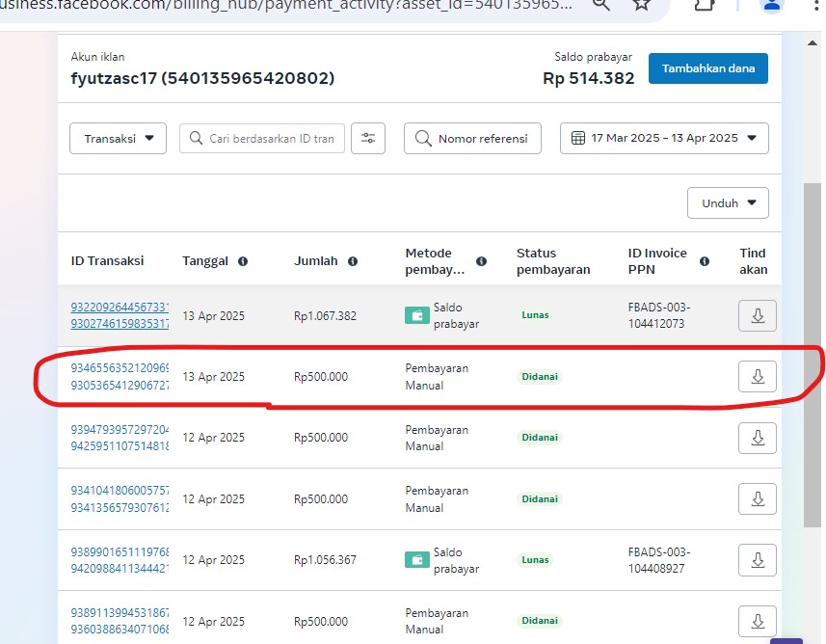Click the Tambahkan dana button

pos(707,68)
